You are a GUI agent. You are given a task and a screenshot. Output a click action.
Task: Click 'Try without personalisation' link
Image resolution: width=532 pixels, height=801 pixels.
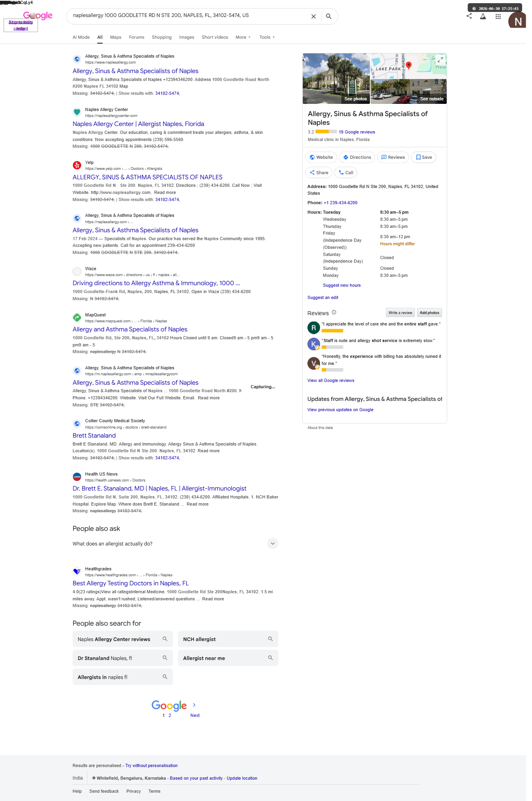pos(152,765)
